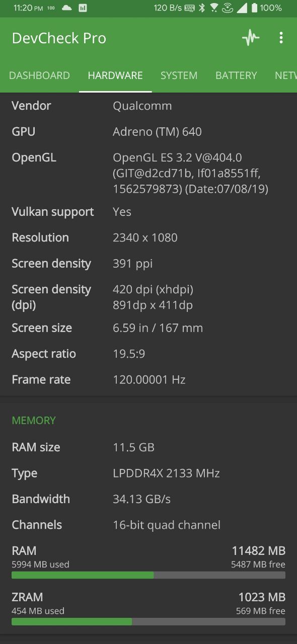Tap the GPU Adreno 640 entry

[148, 132]
